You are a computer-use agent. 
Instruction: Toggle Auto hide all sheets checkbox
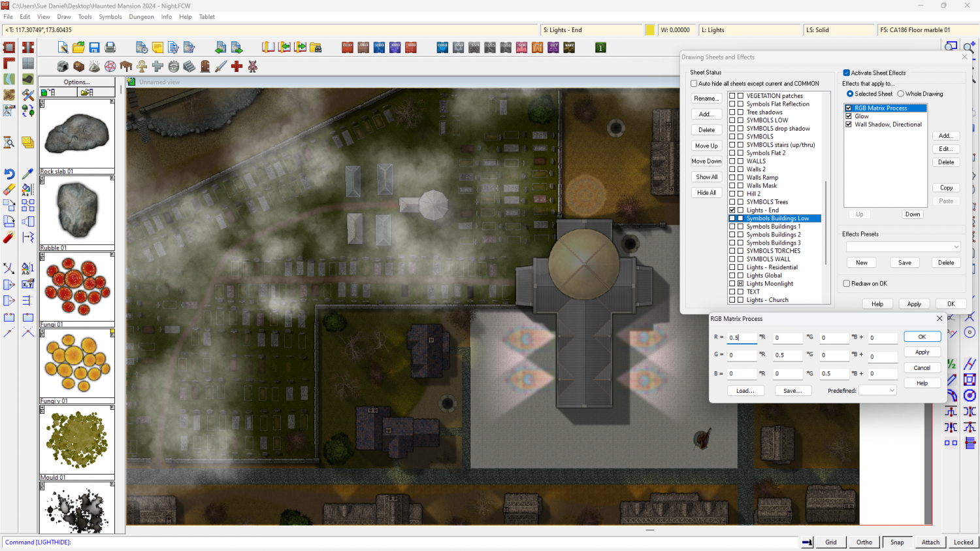[x=694, y=84]
